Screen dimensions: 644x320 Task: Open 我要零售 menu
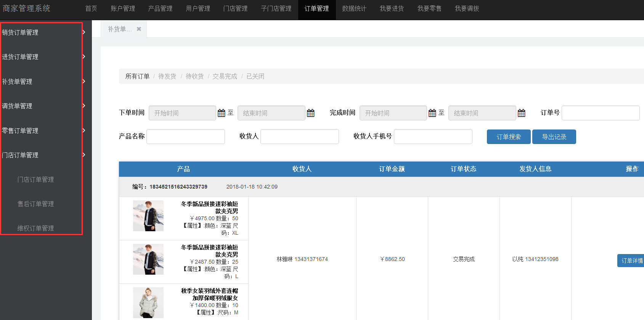click(x=429, y=8)
